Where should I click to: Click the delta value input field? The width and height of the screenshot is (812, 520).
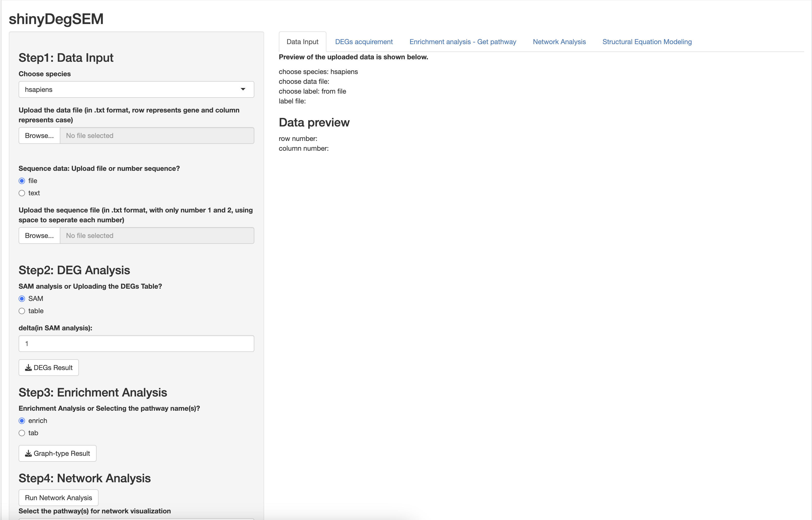click(136, 343)
